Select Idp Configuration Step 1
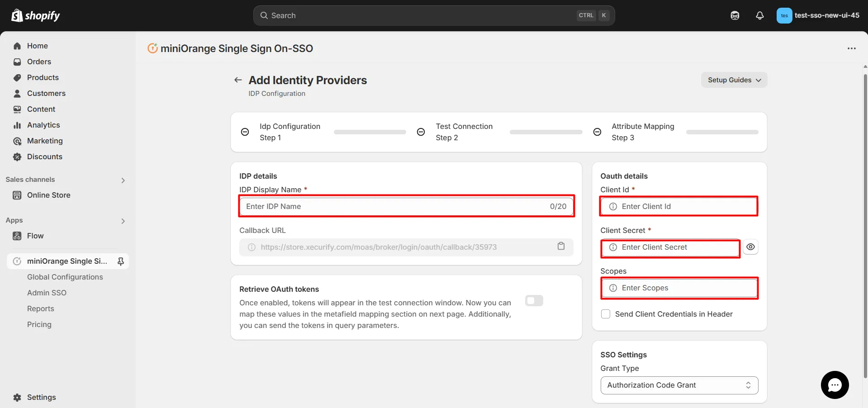Screen dimensions: 868x408 pyautogui.click(x=290, y=132)
